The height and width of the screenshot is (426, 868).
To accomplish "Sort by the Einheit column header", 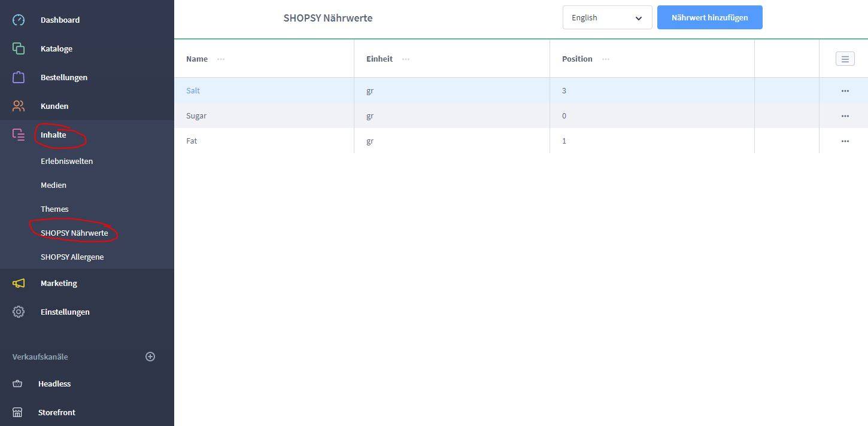I will point(380,59).
